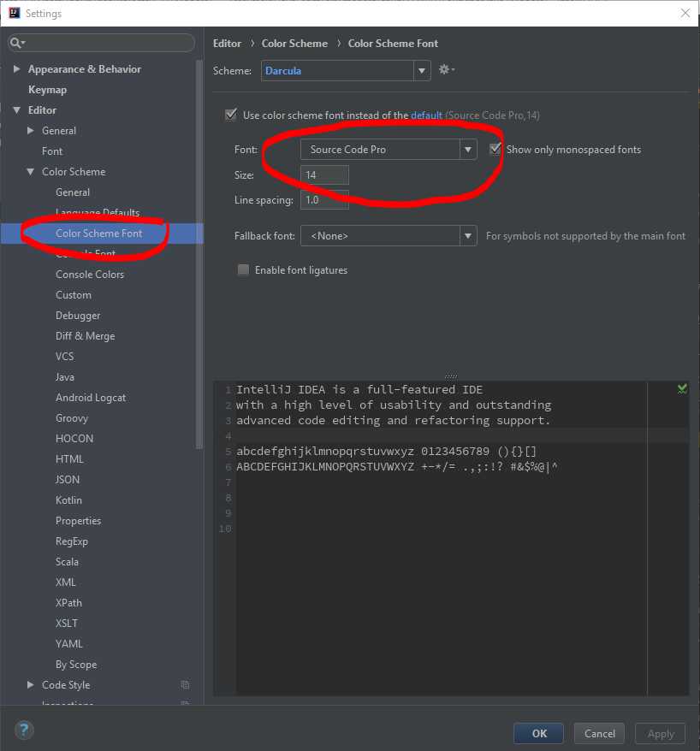
Task: Click the copy icon beside Code Style
Action: (x=185, y=685)
